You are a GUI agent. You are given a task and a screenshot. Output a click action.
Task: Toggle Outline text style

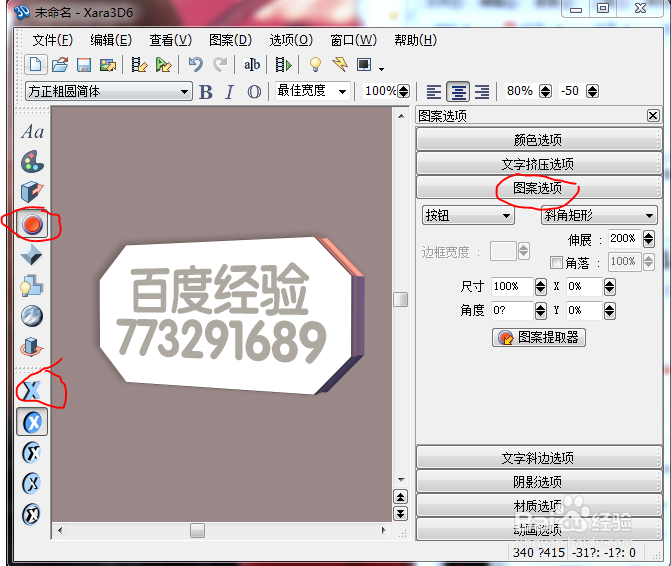pos(254,92)
